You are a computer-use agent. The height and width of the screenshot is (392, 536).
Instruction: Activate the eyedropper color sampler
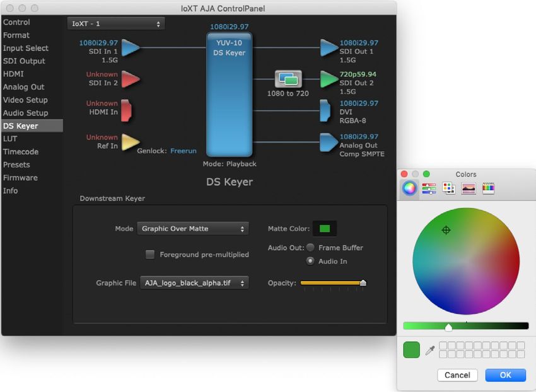429,350
